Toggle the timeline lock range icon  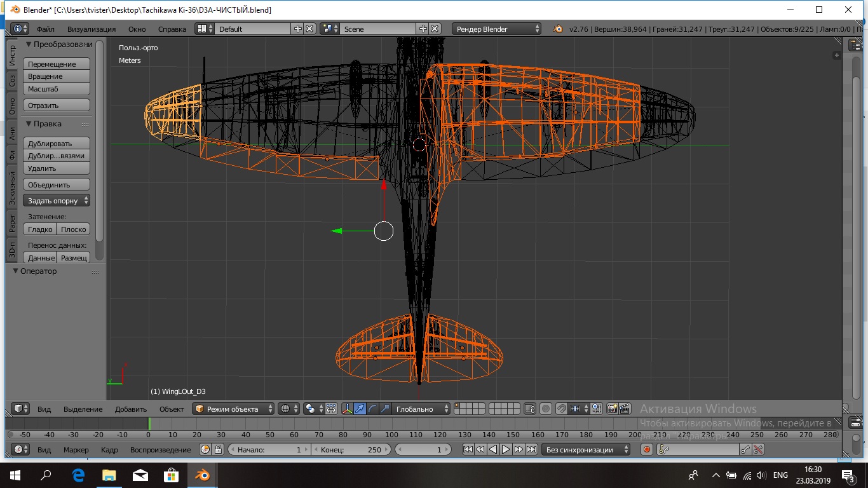click(x=218, y=449)
